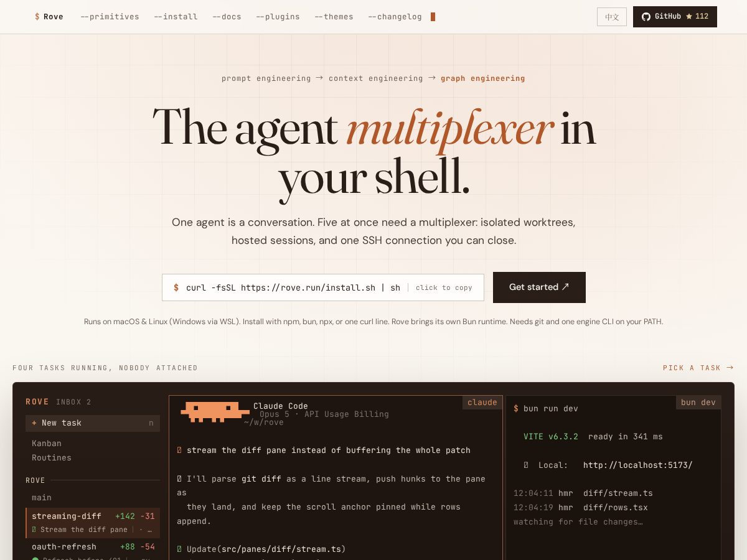Click the plus icon on New task

coord(34,423)
